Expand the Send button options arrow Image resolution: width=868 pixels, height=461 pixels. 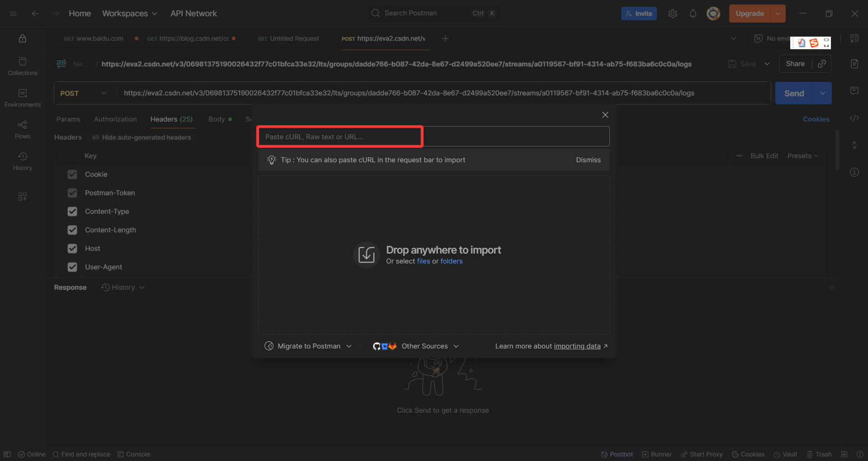[x=823, y=93]
